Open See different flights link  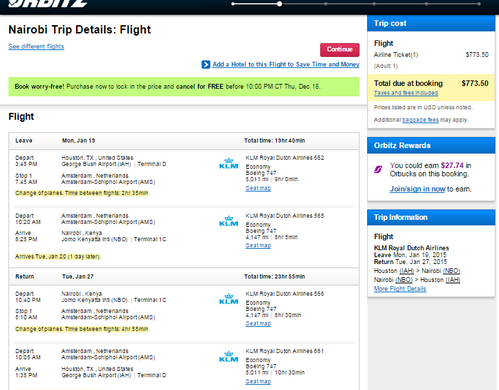(x=36, y=46)
